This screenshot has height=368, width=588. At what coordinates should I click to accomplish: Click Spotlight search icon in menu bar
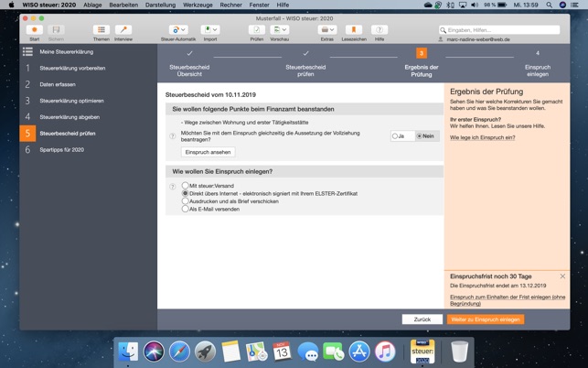tap(549, 5)
